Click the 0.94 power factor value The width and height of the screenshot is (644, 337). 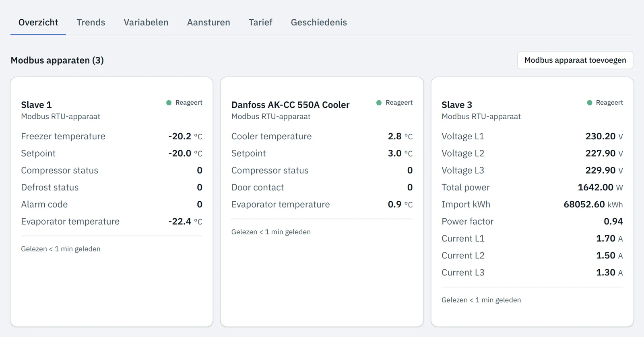pyautogui.click(x=613, y=221)
